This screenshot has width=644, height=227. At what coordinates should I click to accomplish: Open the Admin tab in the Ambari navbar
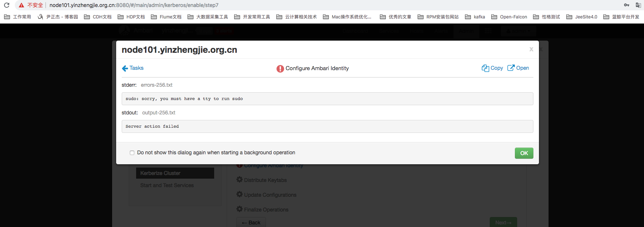pyautogui.click(x=466, y=31)
